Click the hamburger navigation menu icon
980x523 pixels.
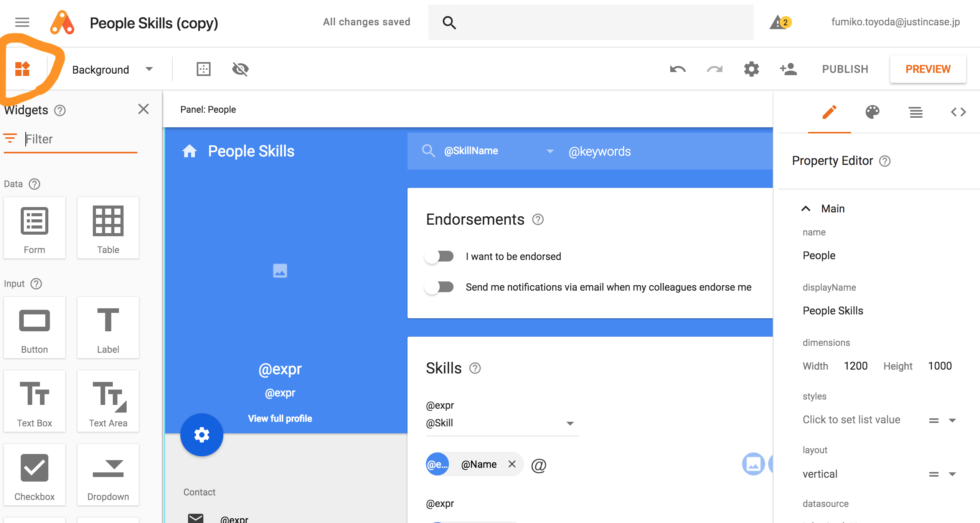(22, 22)
